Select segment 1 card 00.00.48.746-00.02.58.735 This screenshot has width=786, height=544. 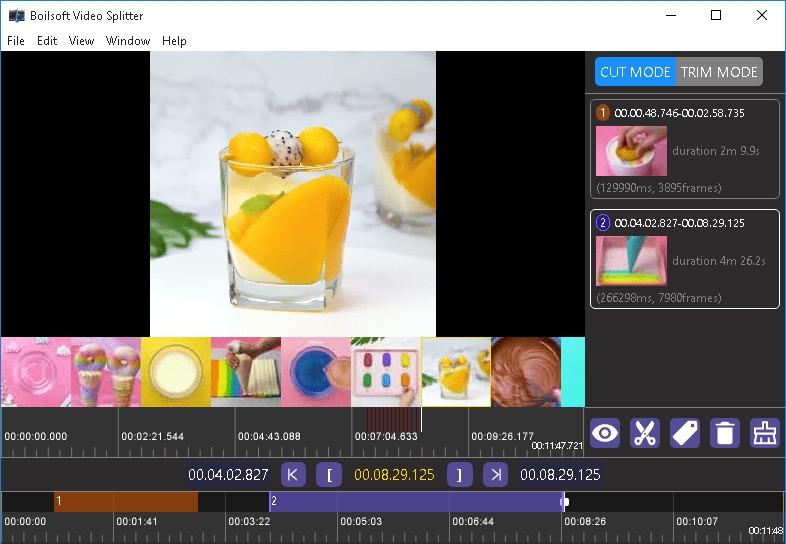point(685,149)
